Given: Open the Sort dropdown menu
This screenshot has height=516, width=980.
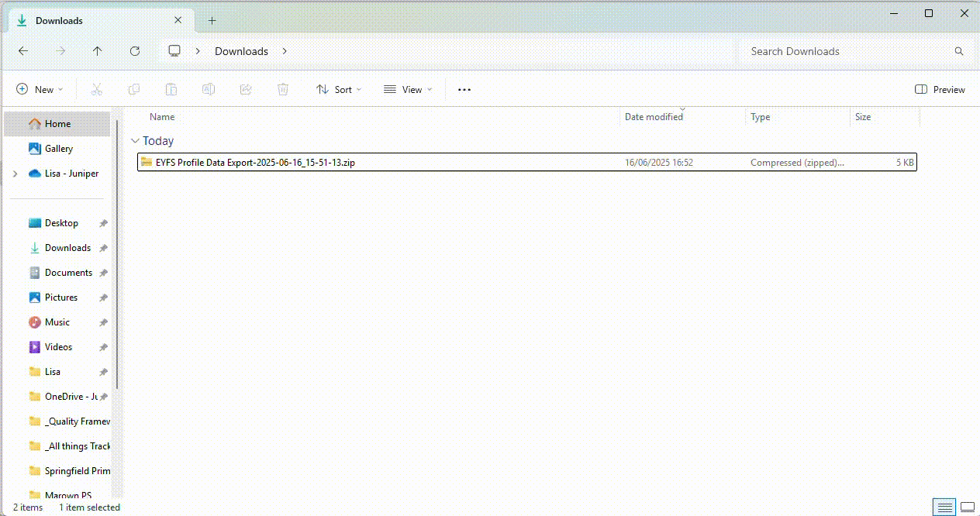Looking at the screenshot, I should click(x=339, y=90).
